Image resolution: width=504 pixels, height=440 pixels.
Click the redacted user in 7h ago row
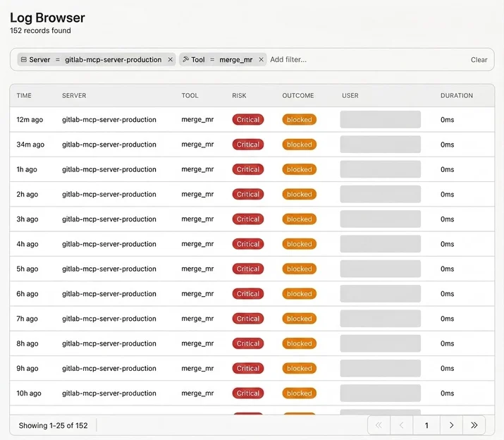(380, 319)
